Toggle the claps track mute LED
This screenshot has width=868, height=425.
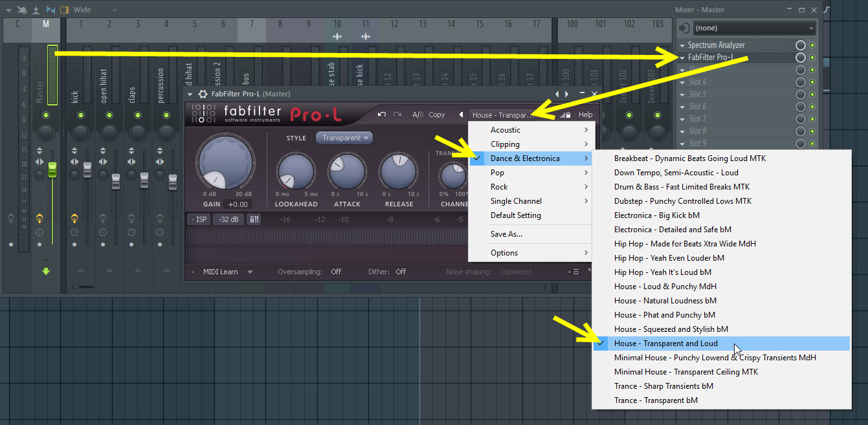click(x=137, y=115)
